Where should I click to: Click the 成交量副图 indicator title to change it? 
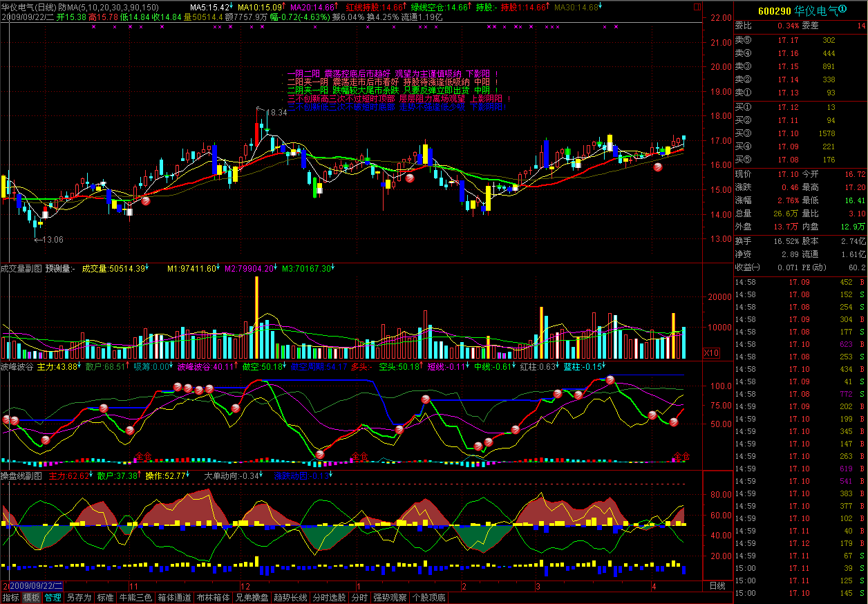[21, 268]
